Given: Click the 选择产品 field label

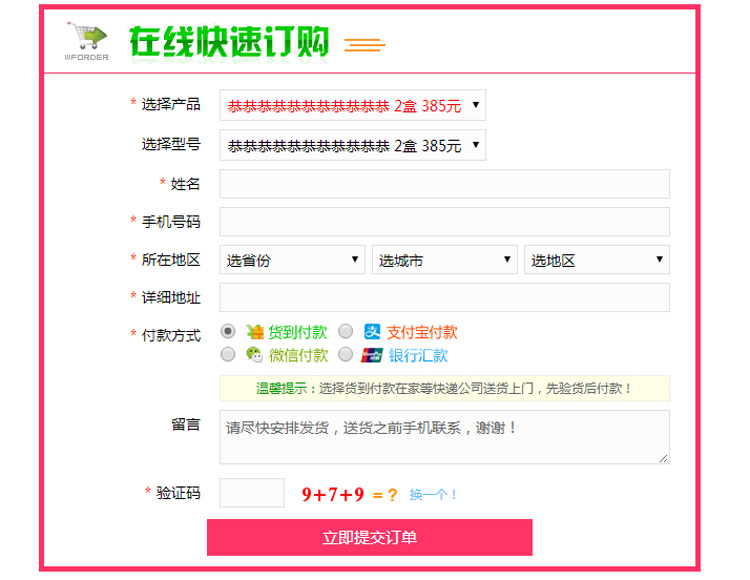Looking at the screenshot, I should click(x=171, y=104).
